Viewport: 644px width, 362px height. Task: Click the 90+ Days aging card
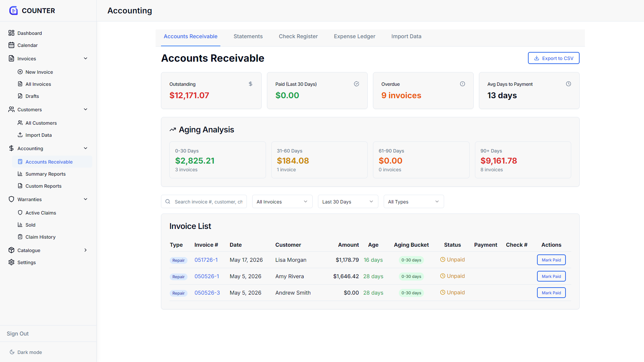click(523, 160)
